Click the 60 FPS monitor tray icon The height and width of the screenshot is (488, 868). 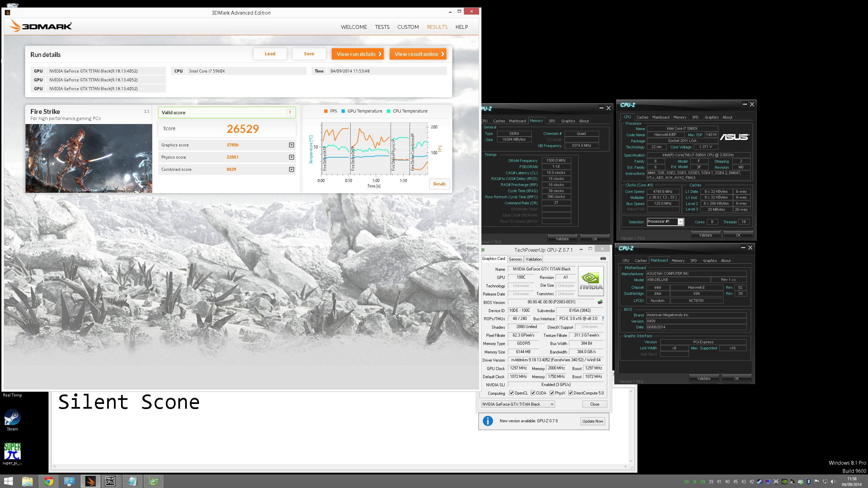[768, 482]
